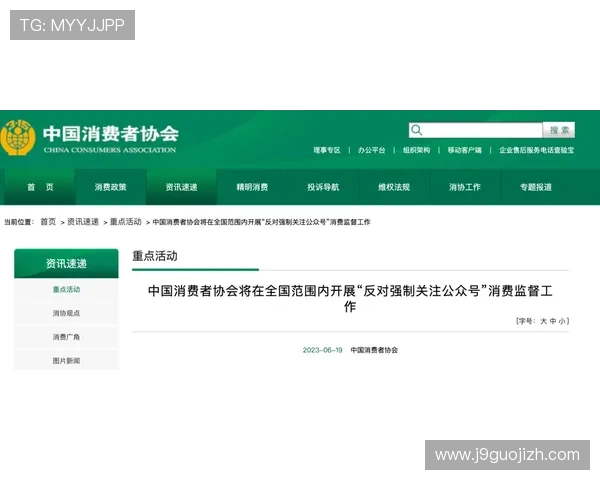
Task: Click the article date 2023-06-19
Action: click(x=323, y=350)
